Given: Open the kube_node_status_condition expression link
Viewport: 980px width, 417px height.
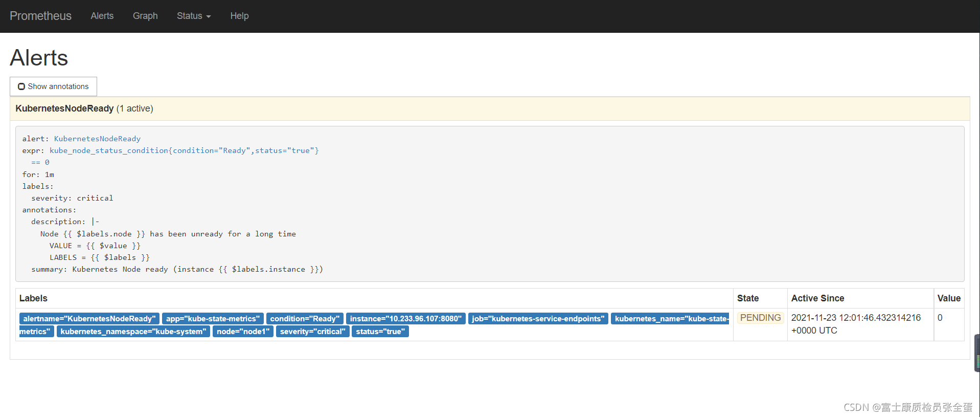Looking at the screenshot, I should 184,150.
